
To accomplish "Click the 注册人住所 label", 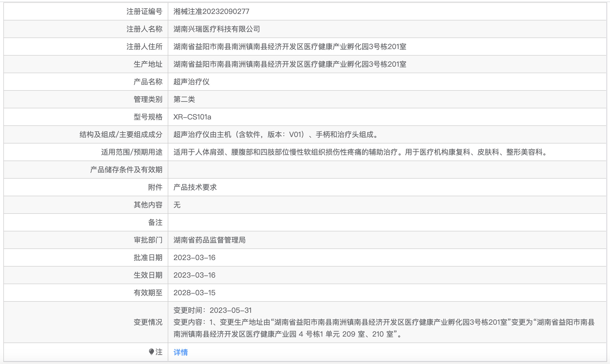I will click(x=144, y=47).
